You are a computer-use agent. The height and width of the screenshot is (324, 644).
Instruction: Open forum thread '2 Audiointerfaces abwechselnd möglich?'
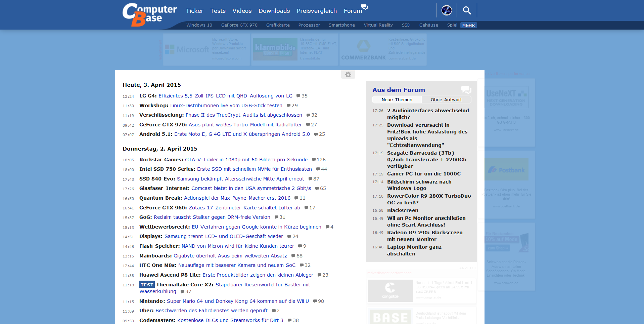click(428, 114)
